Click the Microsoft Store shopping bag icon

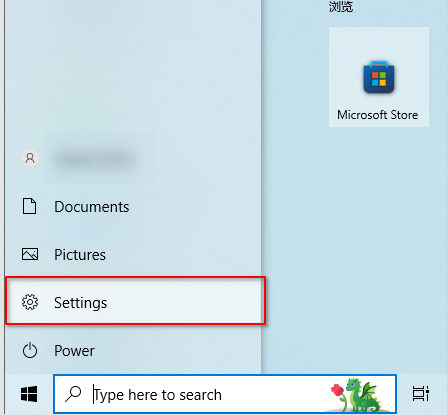[379, 77]
